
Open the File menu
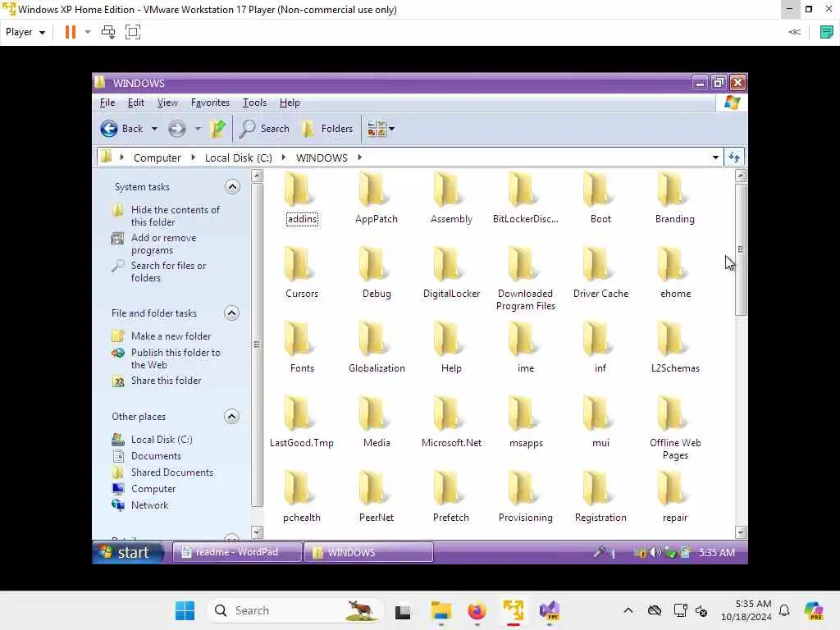coord(107,103)
